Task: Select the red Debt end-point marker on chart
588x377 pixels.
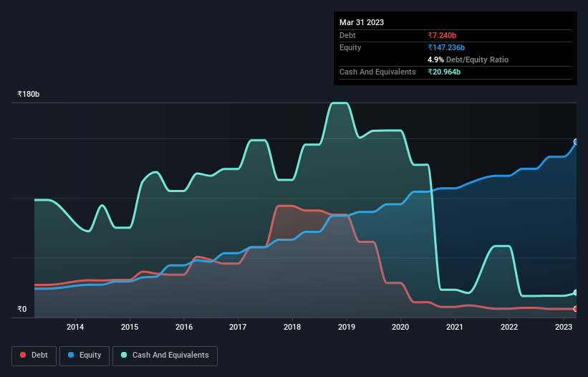Action: [x=576, y=309]
